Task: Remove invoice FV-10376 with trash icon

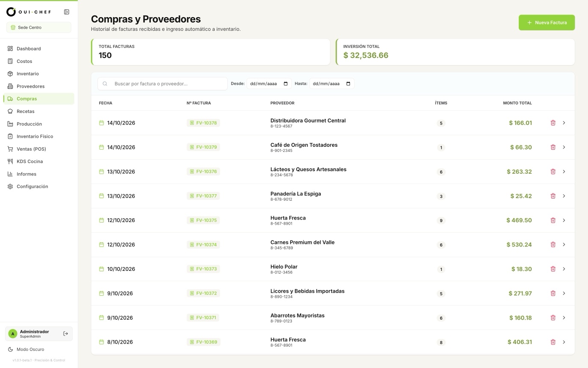Action: [553, 172]
